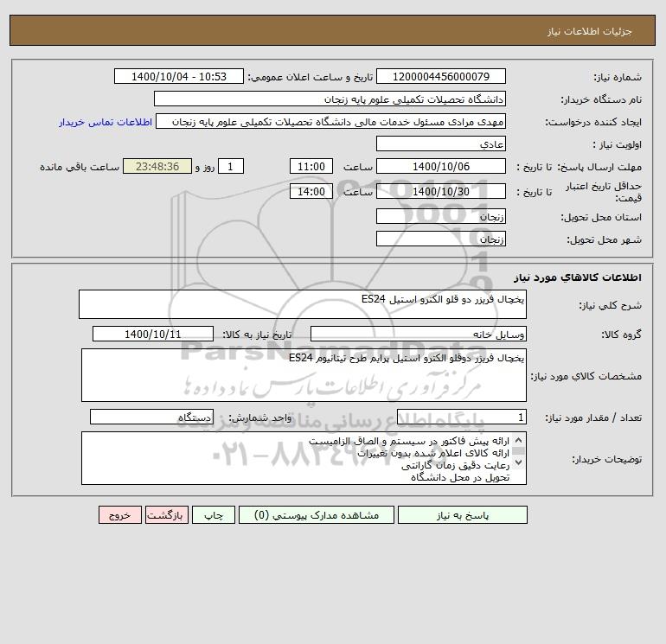This screenshot has height=644, width=666.
Task: Click the remaining days field showing 1
Action: pos(231,167)
